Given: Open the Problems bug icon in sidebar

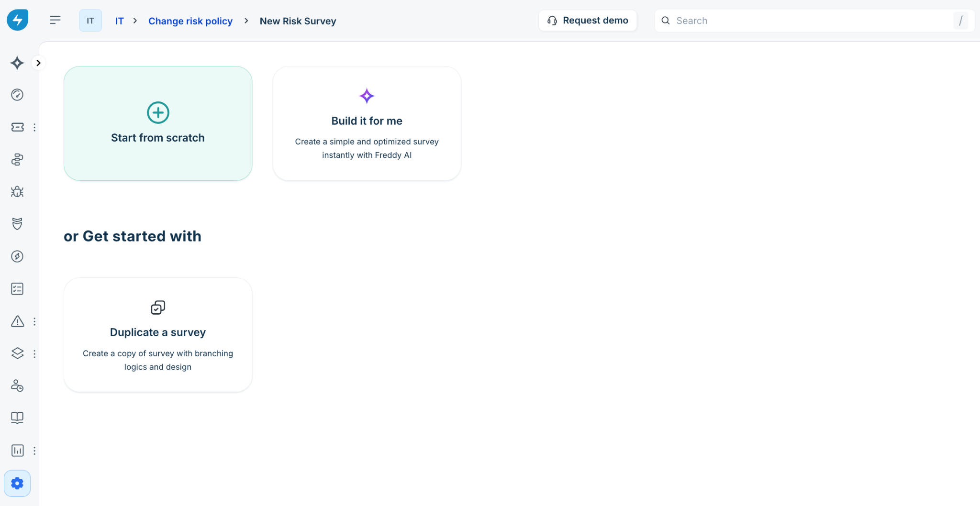Looking at the screenshot, I should [x=17, y=192].
